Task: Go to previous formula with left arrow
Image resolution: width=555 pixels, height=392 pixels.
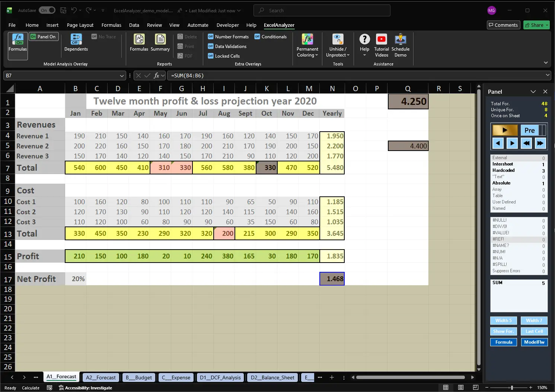Action: [498, 143]
